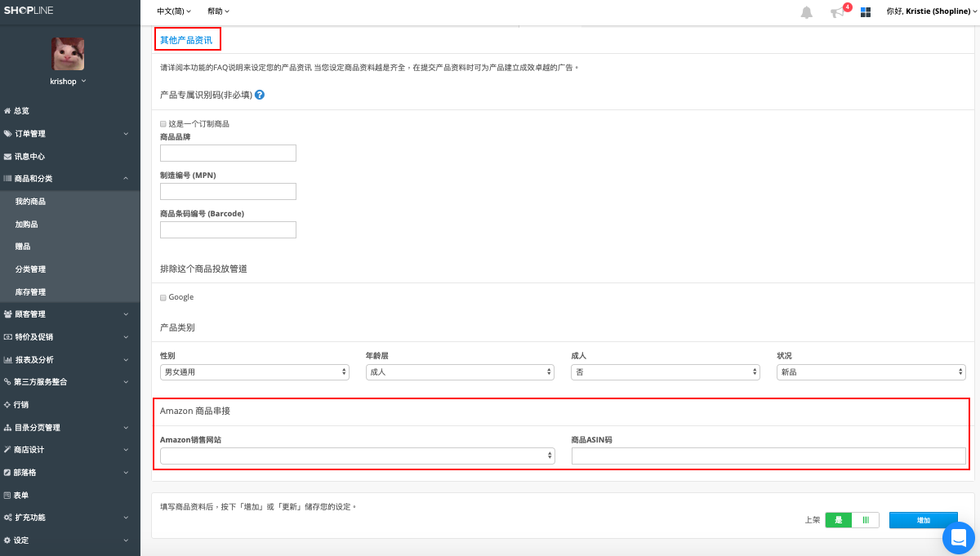Collapse the 商品和分类 sidebar section
This screenshot has width=980, height=556.
click(126, 178)
